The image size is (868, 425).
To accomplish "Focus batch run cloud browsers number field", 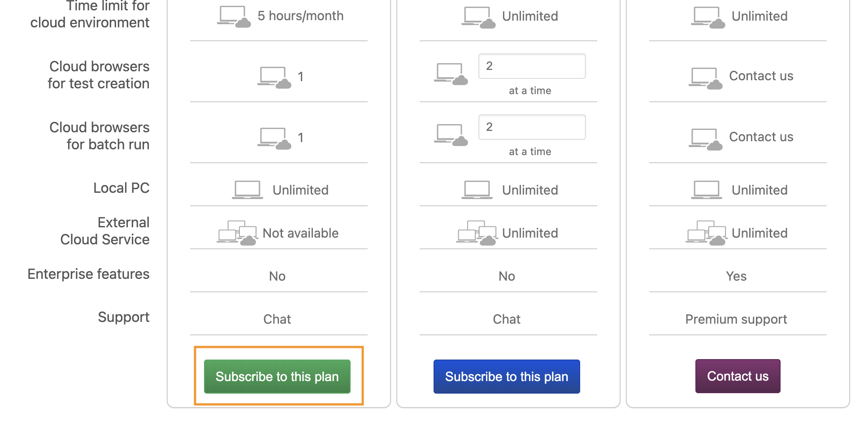I will (532, 127).
